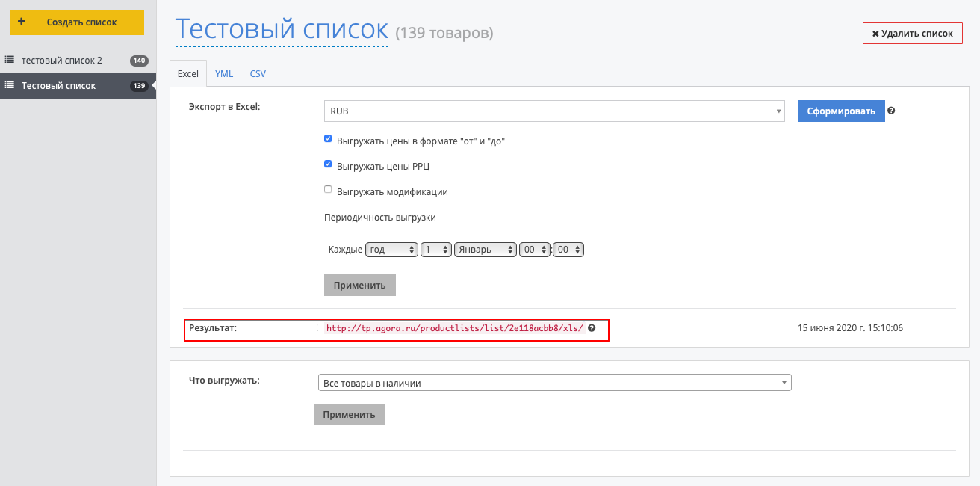Click the Тестовый список page title
This screenshot has height=486, width=980.
point(282,30)
